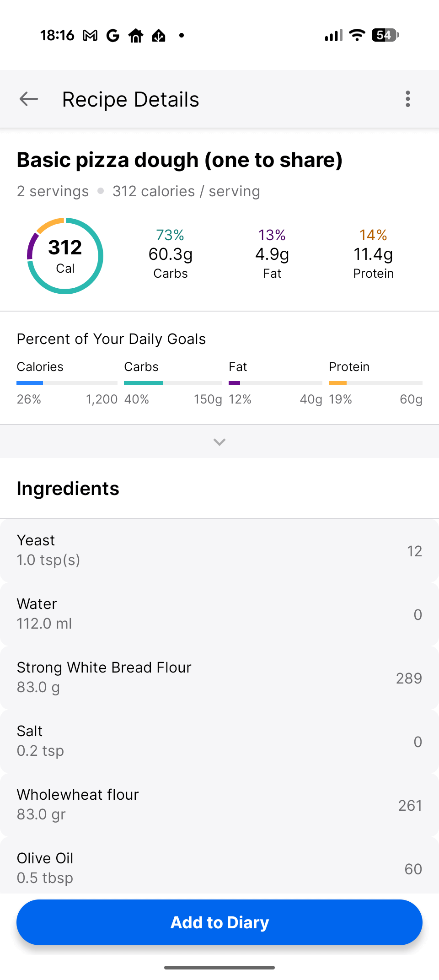
Task: Tap the cellular signal icon
Action: click(333, 35)
